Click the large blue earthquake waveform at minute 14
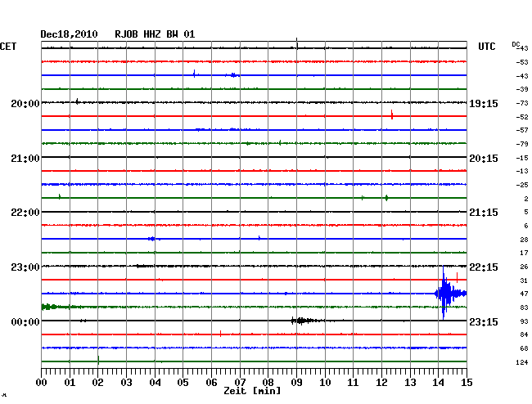 450,293
